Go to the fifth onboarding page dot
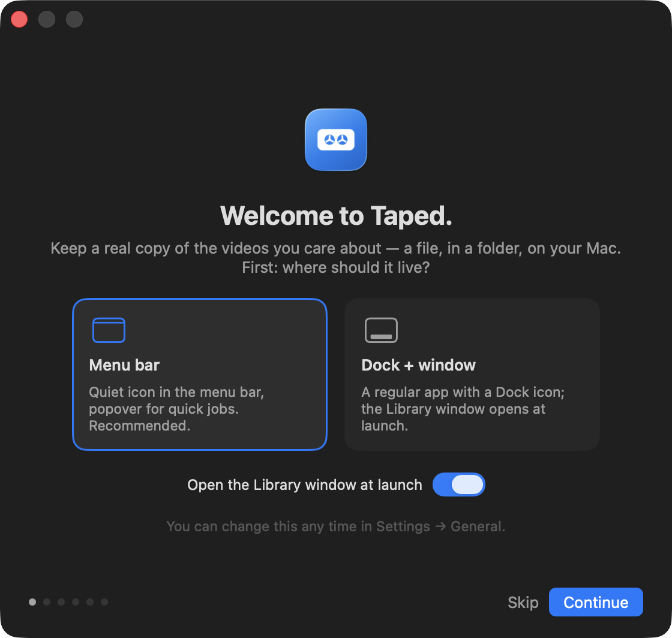This screenshot has height=638, width=672. click(x=90, y=602)
